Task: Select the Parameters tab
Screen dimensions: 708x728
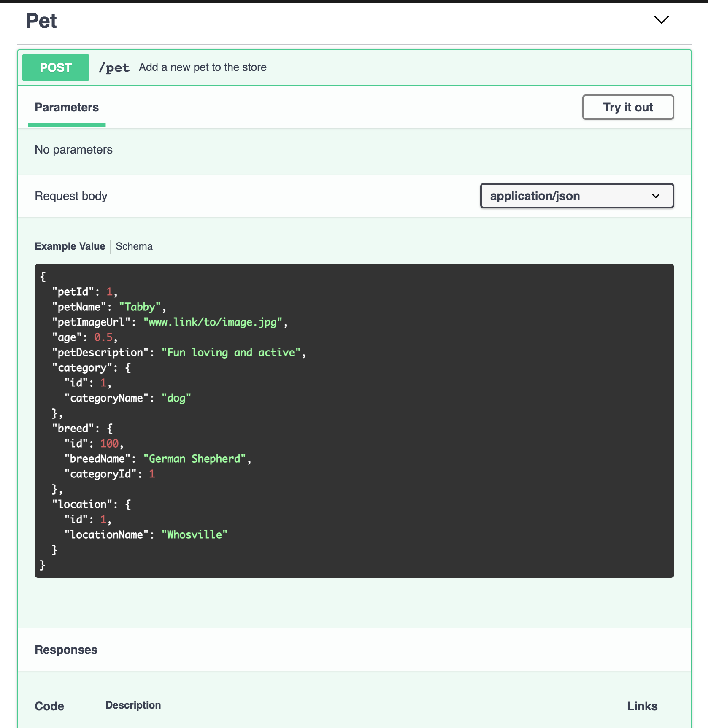Action: pos(67,108)
